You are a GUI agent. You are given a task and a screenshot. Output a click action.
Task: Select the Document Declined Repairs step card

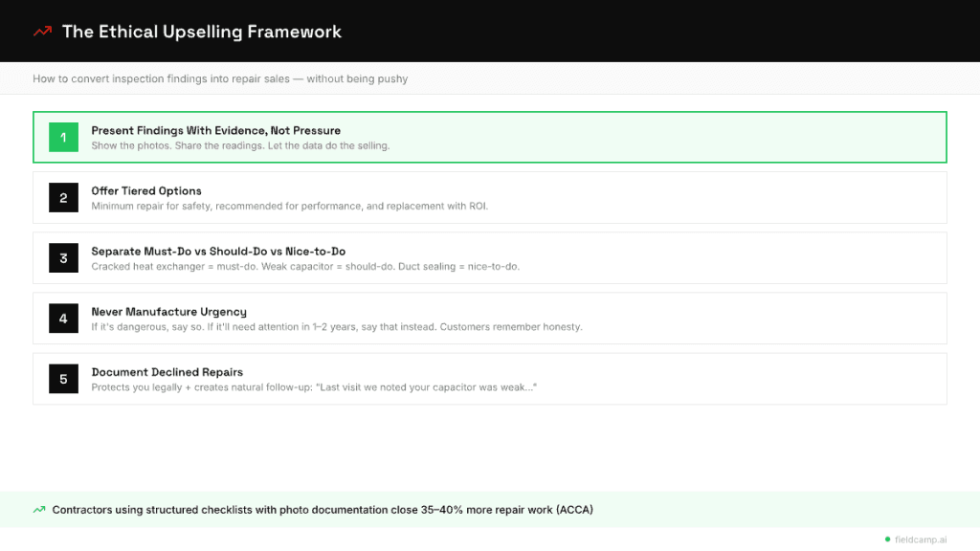490,378
